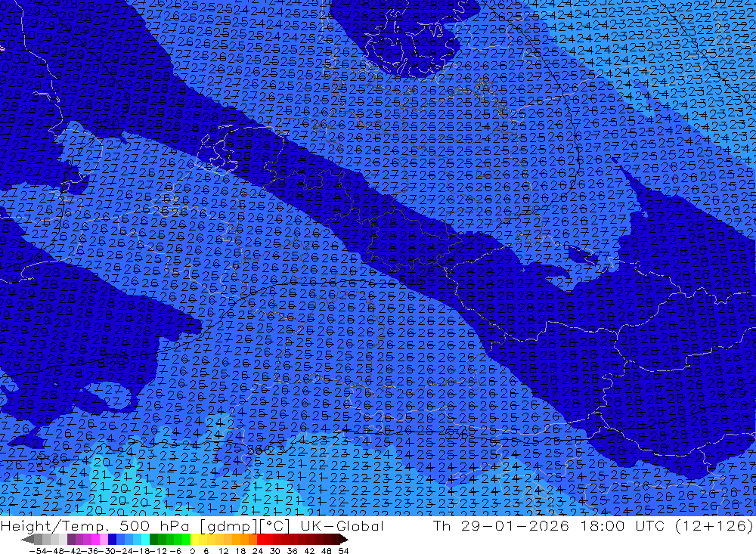
Task: Click the '(12+126)' forecast run label
Action: point(714,525)
